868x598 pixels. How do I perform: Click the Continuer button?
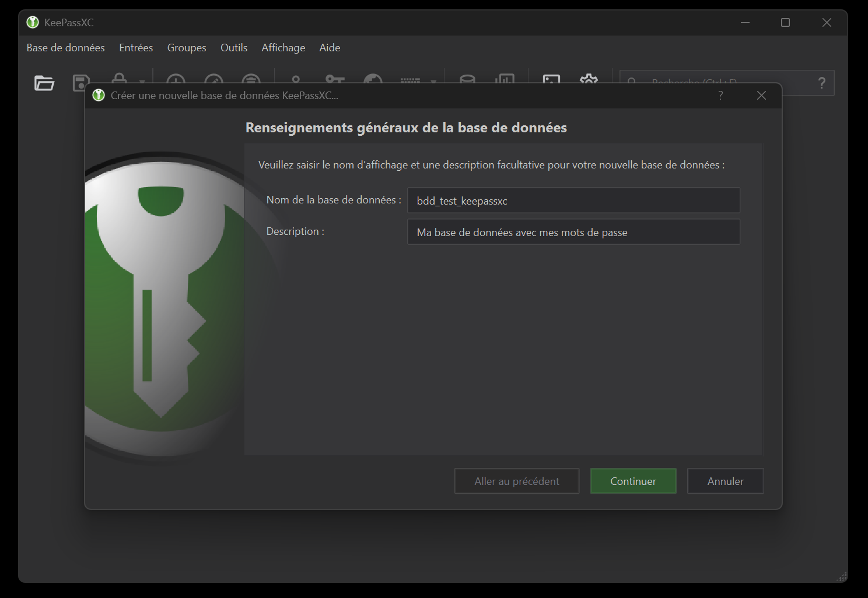(x=633, y=481)
